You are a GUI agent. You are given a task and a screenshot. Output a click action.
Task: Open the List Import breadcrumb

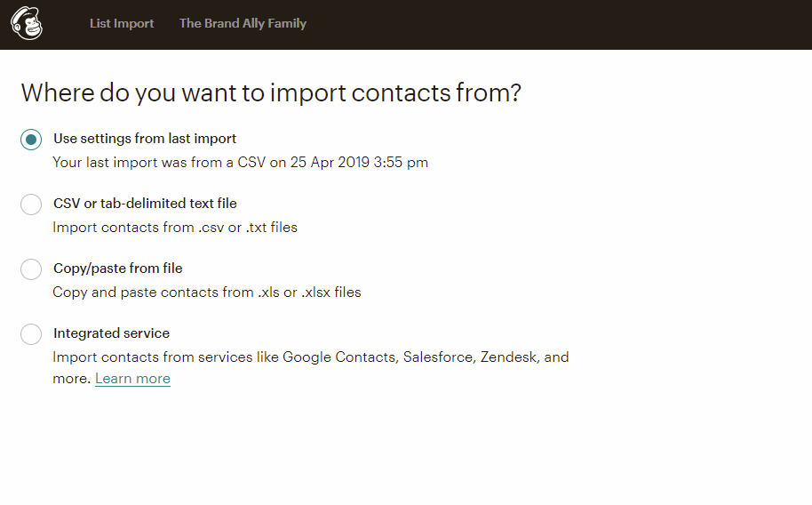tap(122, 23)
